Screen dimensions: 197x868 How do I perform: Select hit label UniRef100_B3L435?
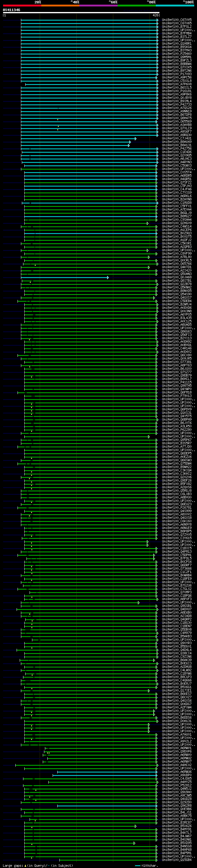(177, 318)
